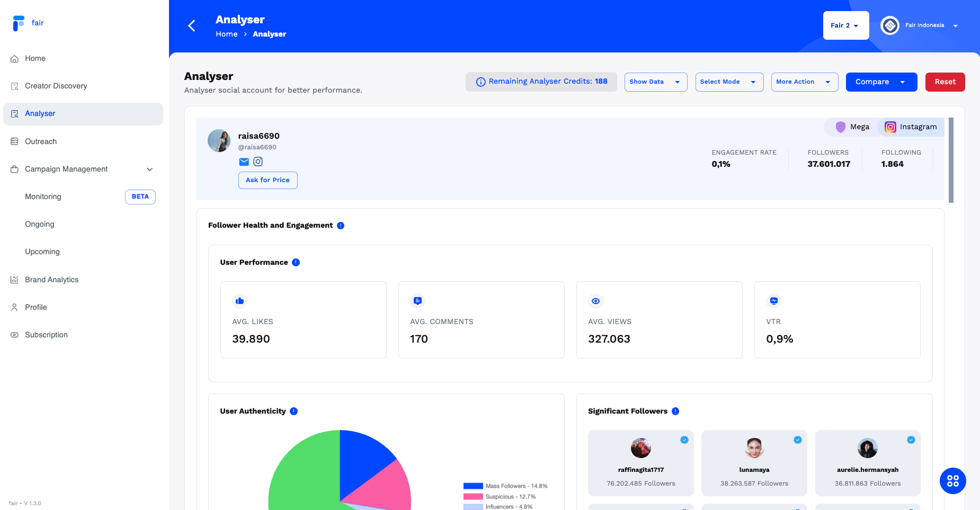The height and width of the screenshot is (510, 980).
Task: Open the Show Data dropdown
Action: pyautogui.click(x=656, y=82)
